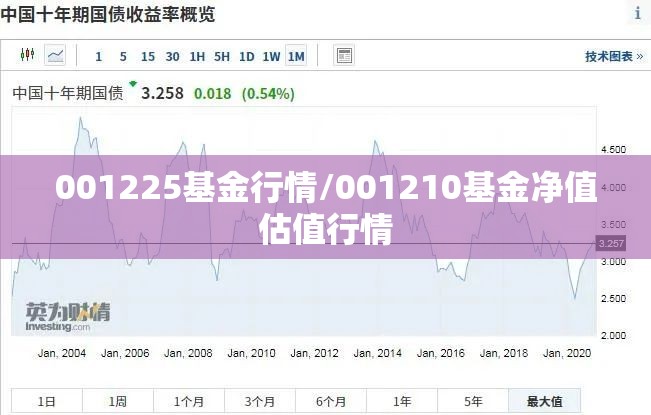This screenshot has height=415, width=651.
Task: Click the 中国十年期国债 chart title
Action: pyautogui.click(x=68, y=93)
